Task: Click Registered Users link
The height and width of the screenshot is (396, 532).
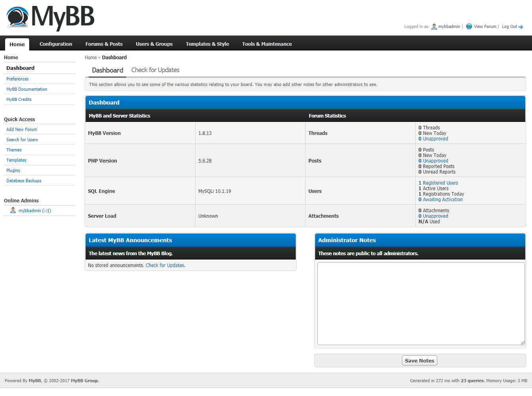Action: tap(438, 183)
